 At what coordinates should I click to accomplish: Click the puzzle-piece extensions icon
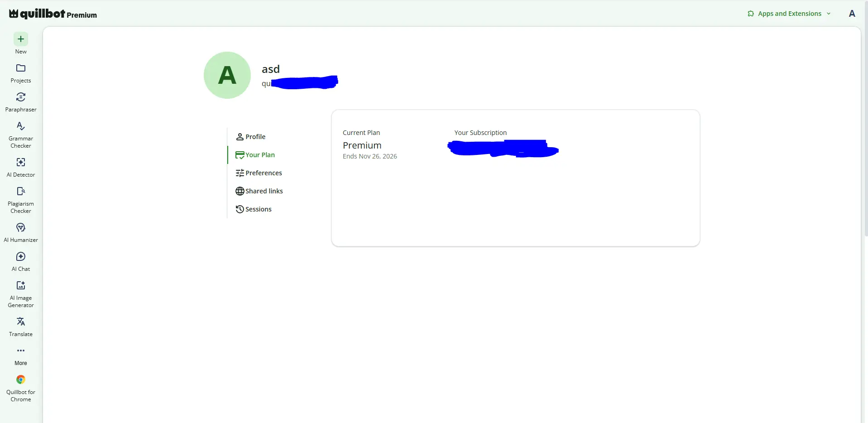coord(751,14)
